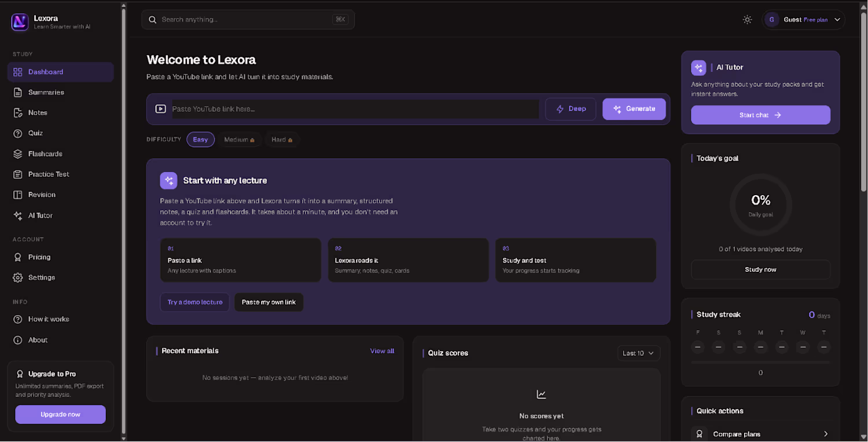Click the search magnifier icon
This screenshot has width=868, height=442.
[153, 20]
